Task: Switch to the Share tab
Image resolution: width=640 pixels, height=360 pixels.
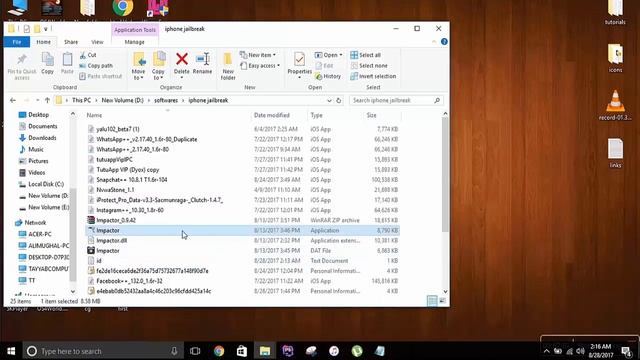Action: 71,42
